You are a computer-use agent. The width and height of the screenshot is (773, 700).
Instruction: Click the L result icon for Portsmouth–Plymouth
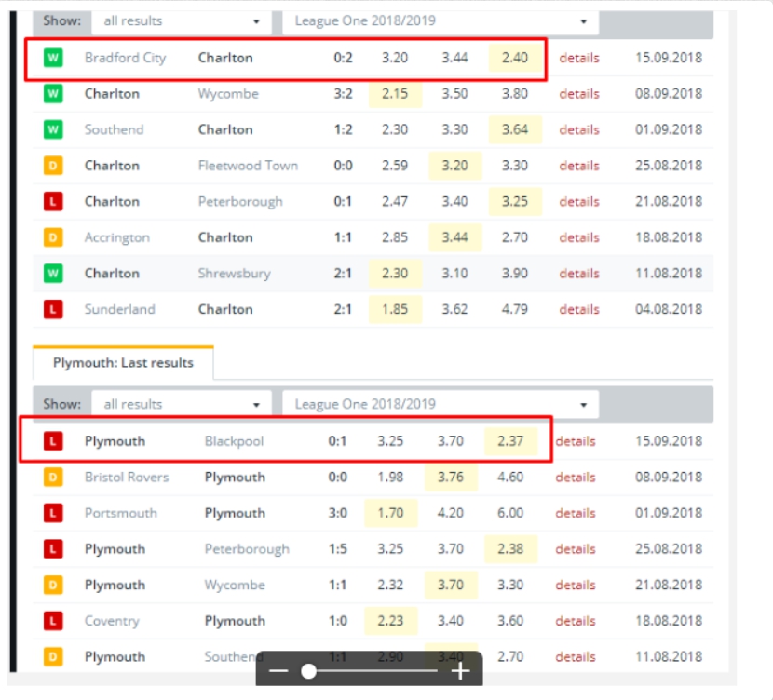(x=53, y=513)
